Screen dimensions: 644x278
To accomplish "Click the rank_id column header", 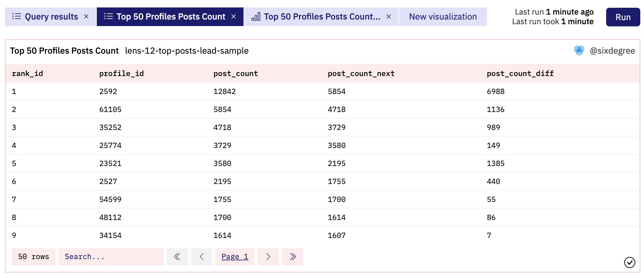I will (x=27, y=74).
